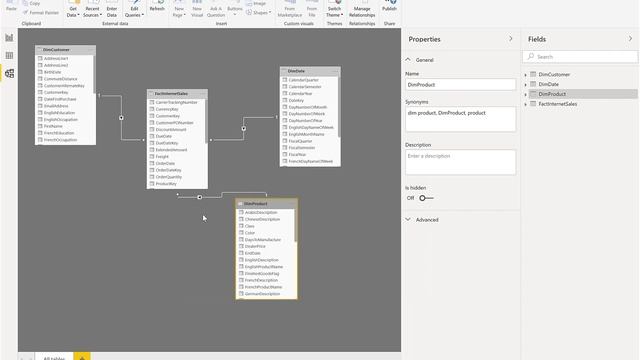Click the EmailAddress field in DimCustomer
Viewport: 640px width, 360px height.
pos(56,106)
